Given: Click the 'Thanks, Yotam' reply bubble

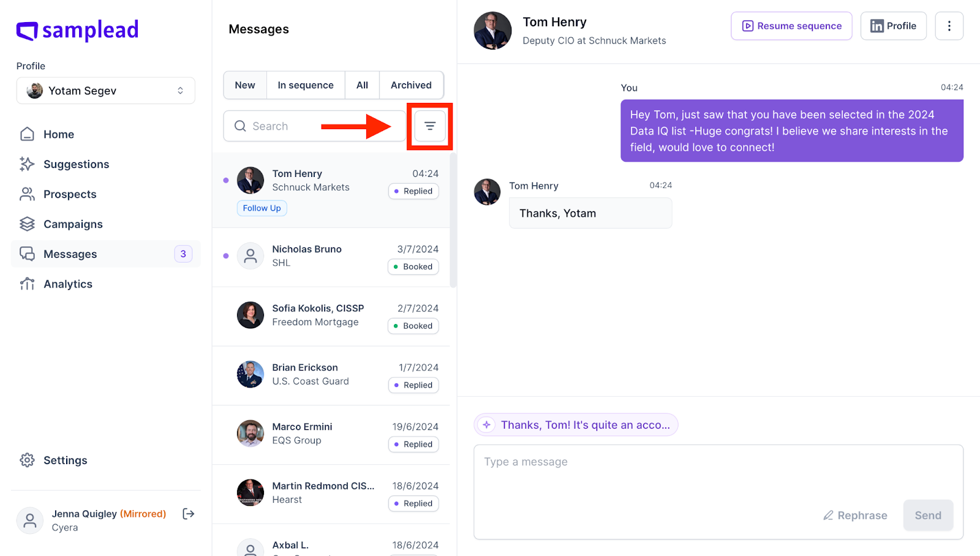Looking at the screenshot, I should pyautogui.click(x=590, y=213).
